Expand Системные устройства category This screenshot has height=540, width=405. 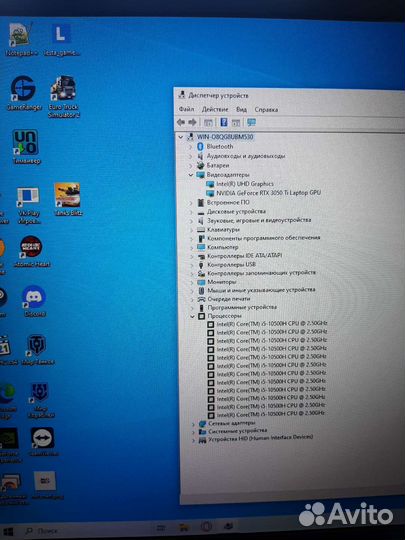(x=194, y=432)
